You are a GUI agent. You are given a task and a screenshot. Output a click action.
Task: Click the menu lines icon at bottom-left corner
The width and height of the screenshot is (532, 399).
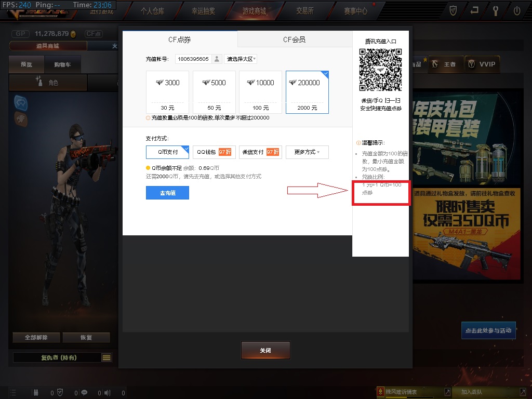pyautogui.click(x=13, y=393)
